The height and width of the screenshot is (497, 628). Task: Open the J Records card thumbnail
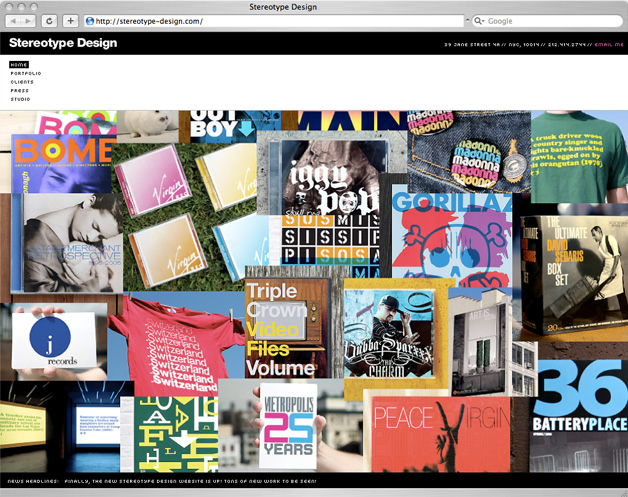pyautogui.click(x=54, y=340)
